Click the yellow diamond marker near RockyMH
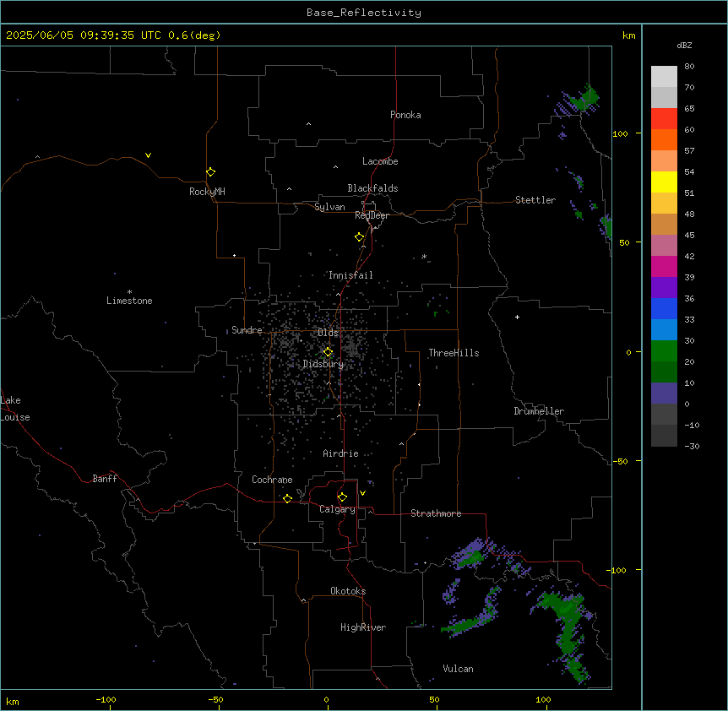Screen dimensions: 728x711 tap(210, 172)
